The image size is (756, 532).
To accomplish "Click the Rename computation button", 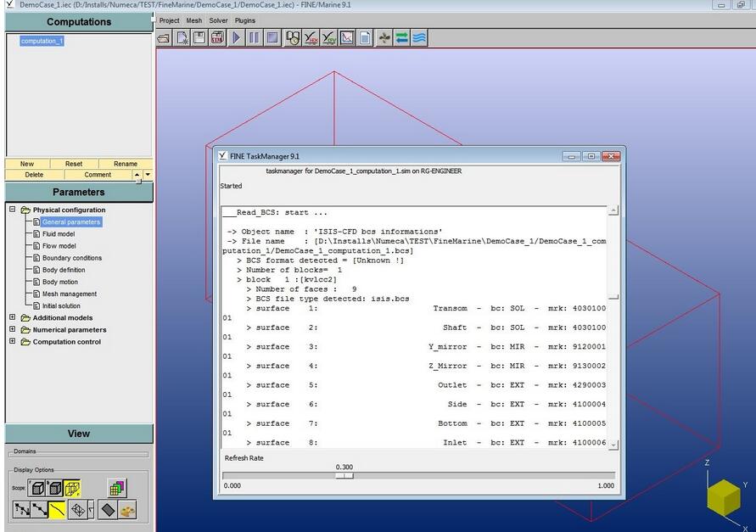I will click(x=126, y=164).
